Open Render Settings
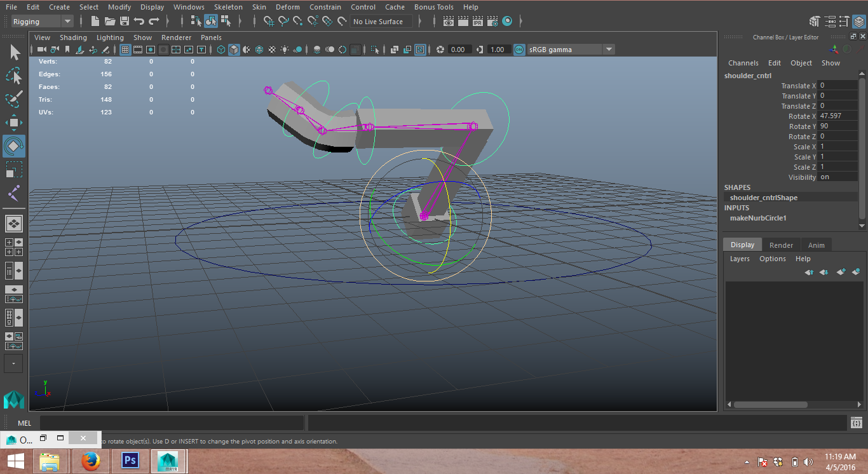The height and width of the screenshot is (474, 868). [x=492, y=21]
